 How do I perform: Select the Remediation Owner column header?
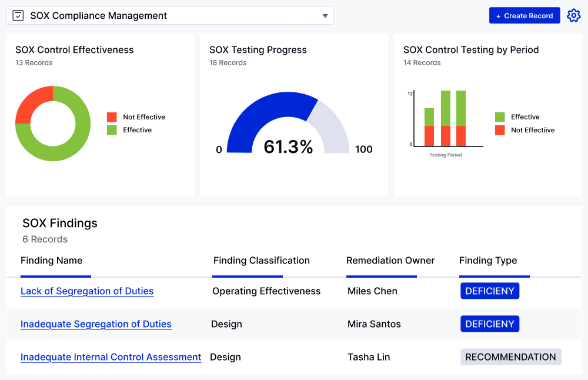coord(390,261)
